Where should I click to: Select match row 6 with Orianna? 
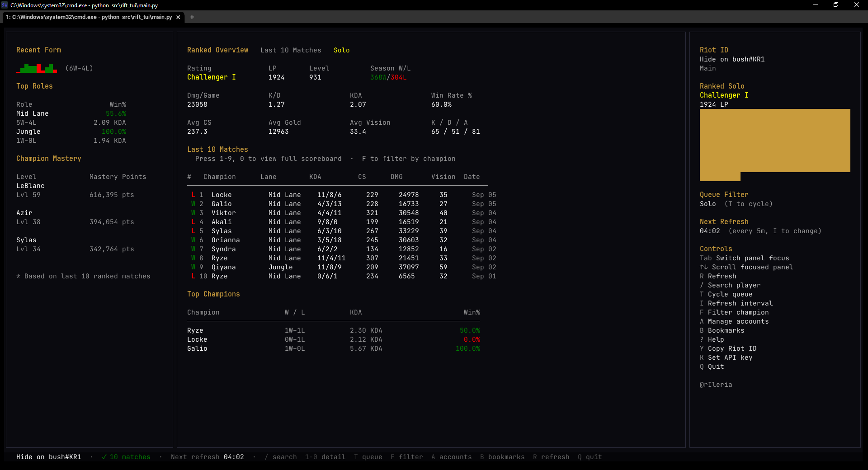pos(344,240)
